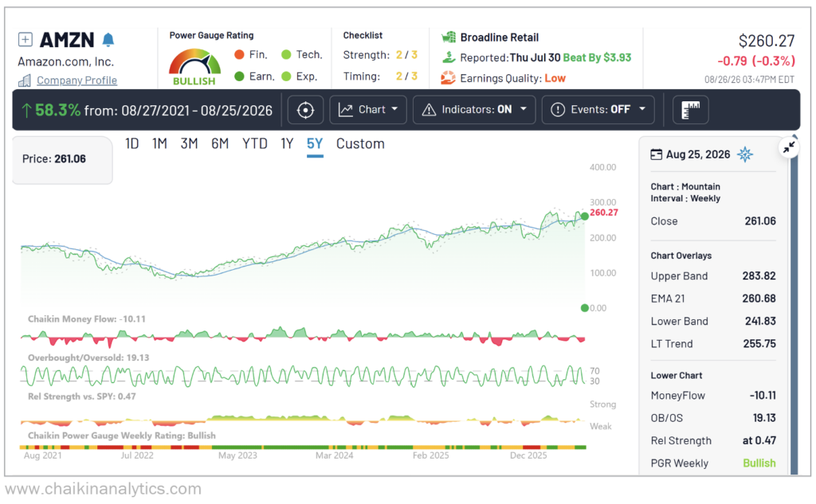Open the Indicators ON dropdown

coord(474,110)
